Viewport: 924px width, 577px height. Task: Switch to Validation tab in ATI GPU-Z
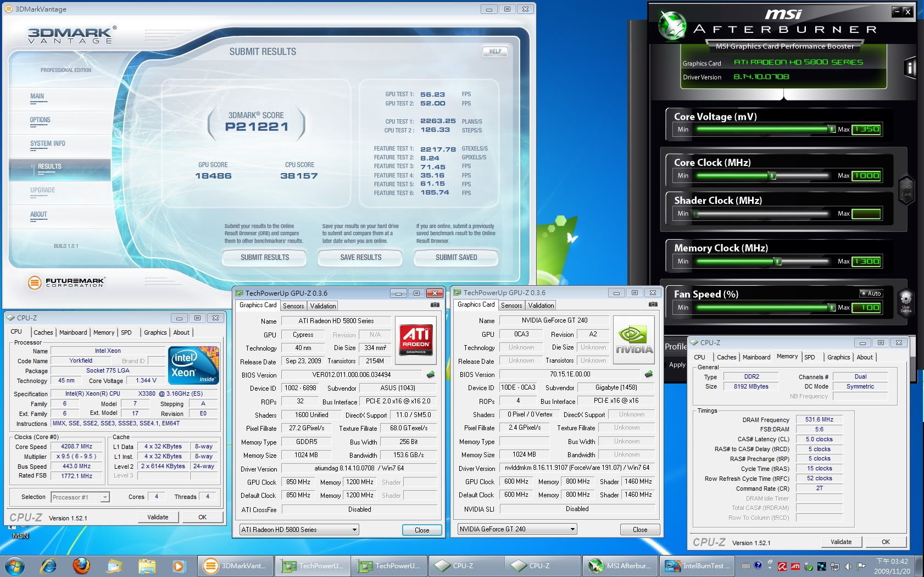click(x=323, y=306)
